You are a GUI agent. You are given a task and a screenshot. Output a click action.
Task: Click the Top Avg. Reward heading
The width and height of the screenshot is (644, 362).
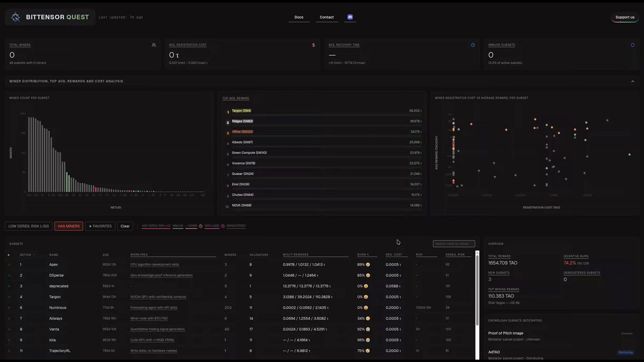pos(236,98)
